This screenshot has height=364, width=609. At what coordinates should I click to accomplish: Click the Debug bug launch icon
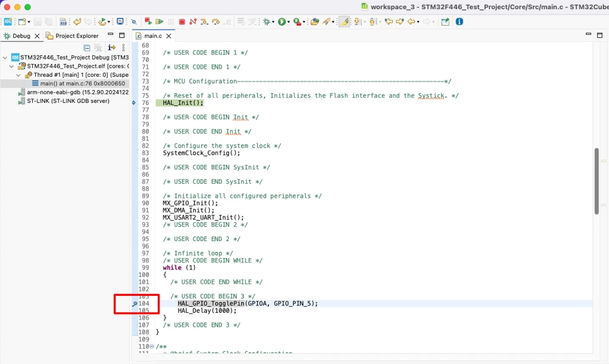coord(267,22)
